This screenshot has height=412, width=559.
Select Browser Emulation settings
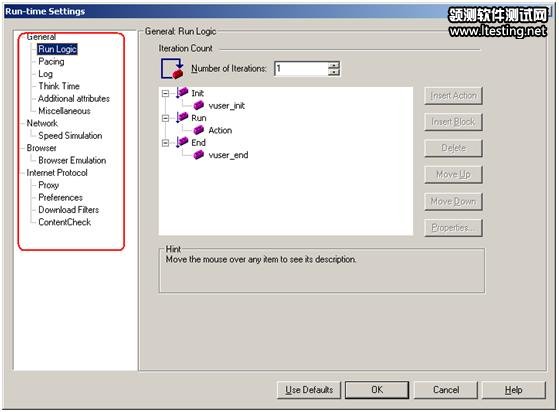pyautogui.click(x=72, y=160)
